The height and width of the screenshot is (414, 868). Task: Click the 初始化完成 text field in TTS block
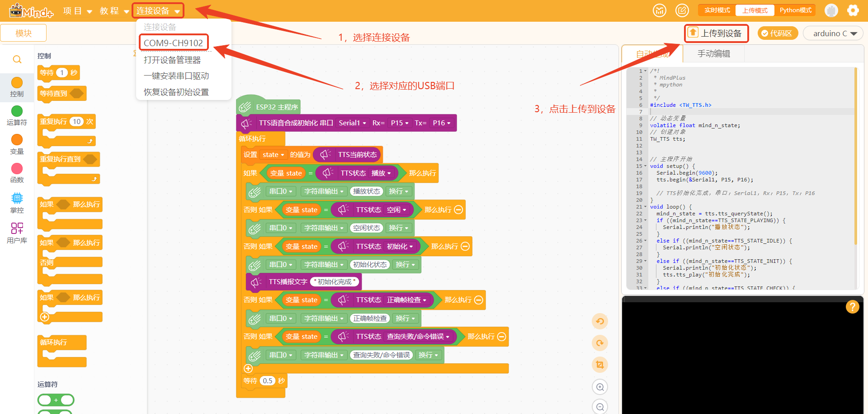coord(335,282)
